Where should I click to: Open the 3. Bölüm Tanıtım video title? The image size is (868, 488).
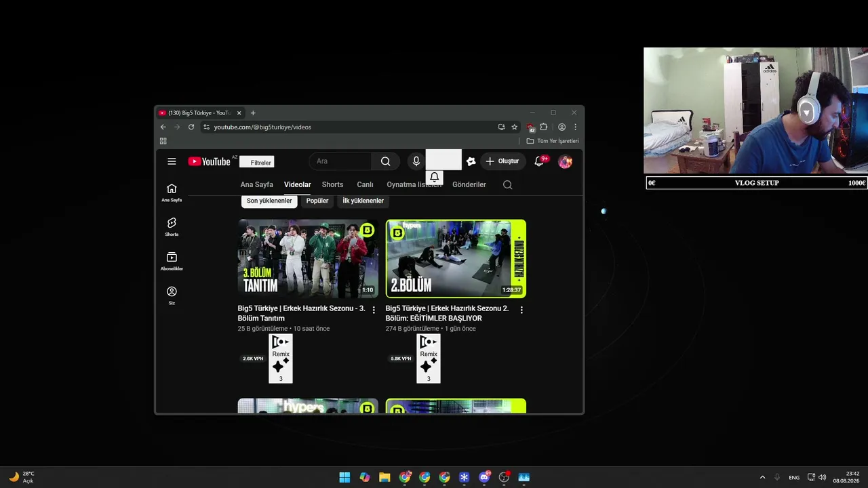pyautogui.click(x=301, y=313)
